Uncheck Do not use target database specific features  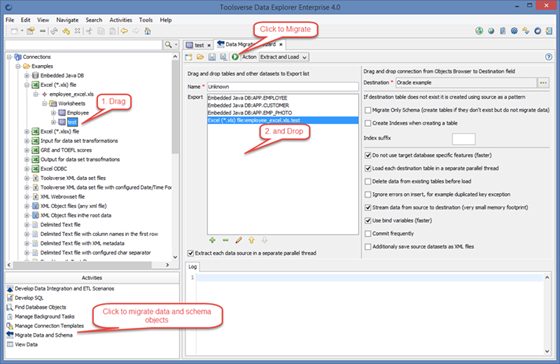[368, 155]
